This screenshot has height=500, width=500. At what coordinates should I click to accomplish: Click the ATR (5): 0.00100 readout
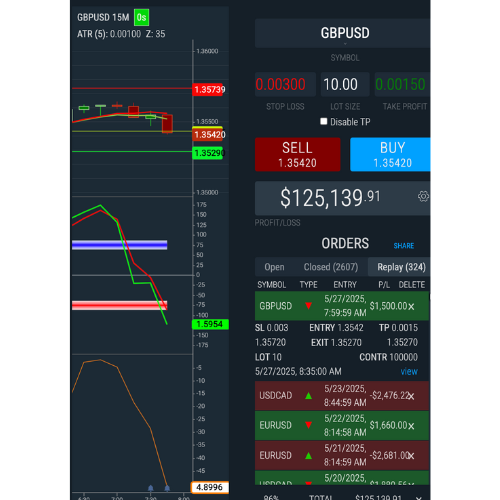pos(109,34)
